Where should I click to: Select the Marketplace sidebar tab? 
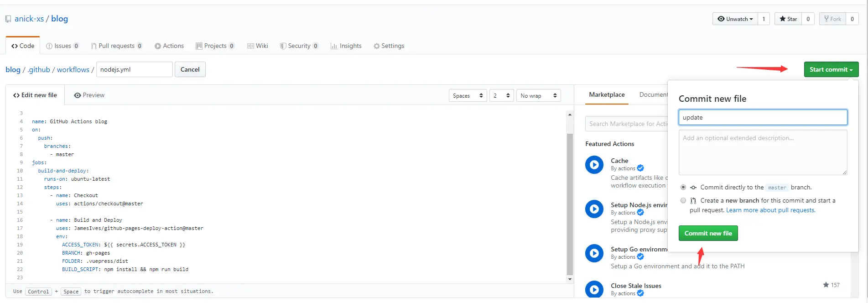(x=607, y=94)
